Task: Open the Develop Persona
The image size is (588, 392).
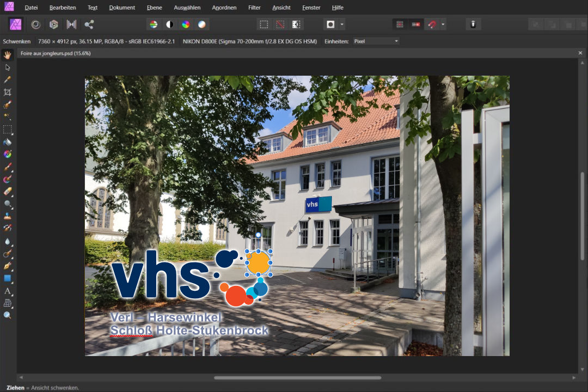Action: 53,24
